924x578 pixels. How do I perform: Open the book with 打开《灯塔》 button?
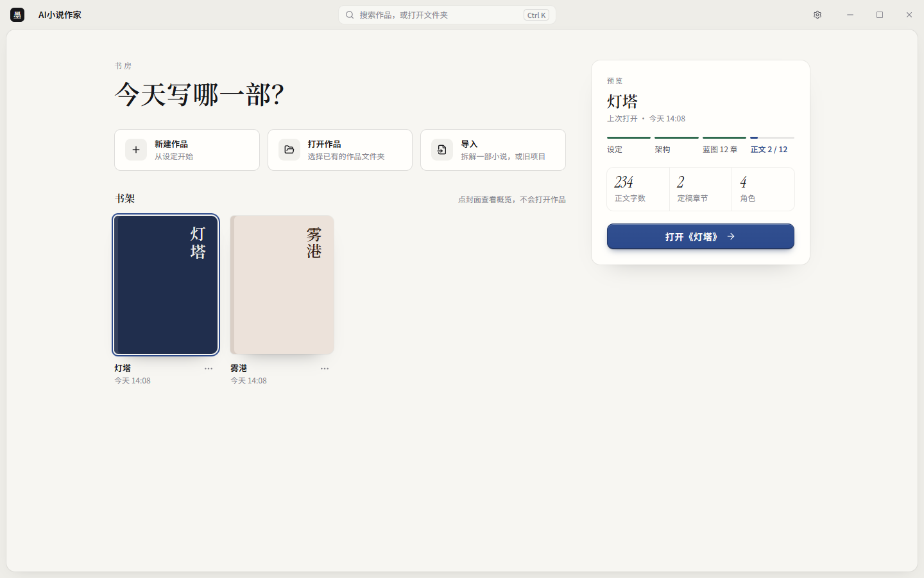(701, 236)
